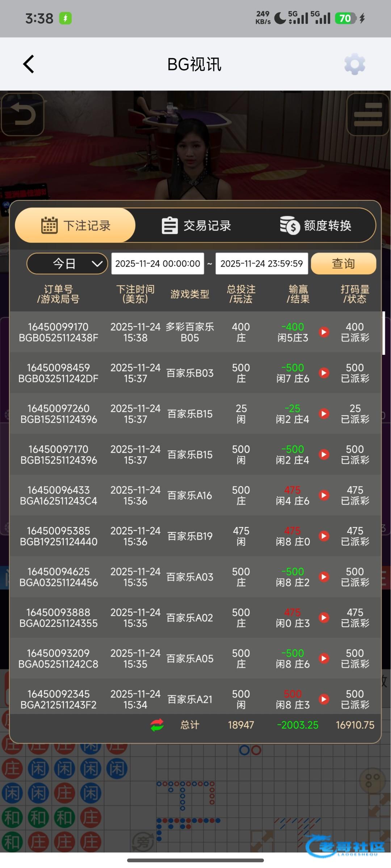391x868 pixels.
Task: Expand the 今日 date range dropdown
Action: click(x=67, y=264)
